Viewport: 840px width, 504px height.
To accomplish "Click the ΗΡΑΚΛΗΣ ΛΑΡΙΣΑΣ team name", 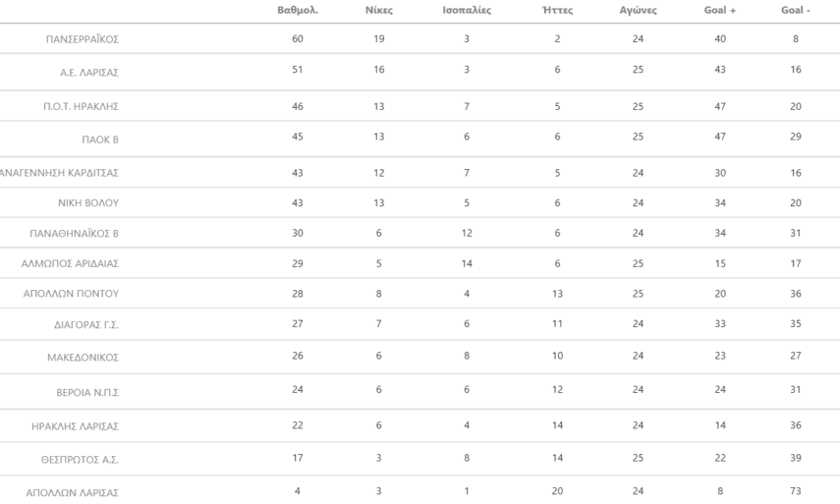I will coord(73,426).
